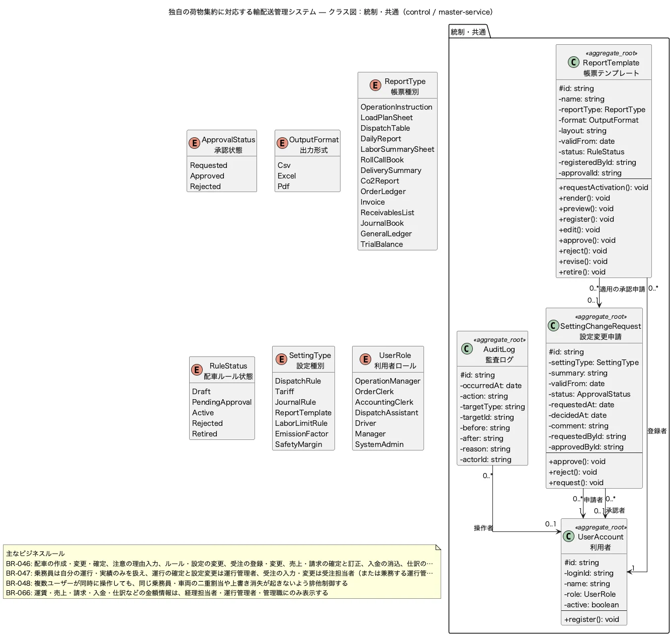Select the -actorId: string attribute
Image resolution: width=672 pixels, height=636 pixels.
click(486, 460)
